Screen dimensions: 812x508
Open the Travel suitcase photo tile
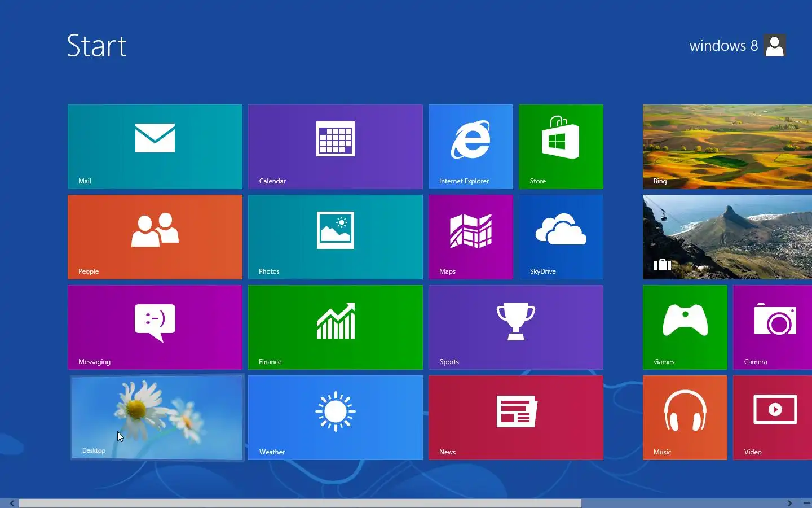tap(727, 237)
